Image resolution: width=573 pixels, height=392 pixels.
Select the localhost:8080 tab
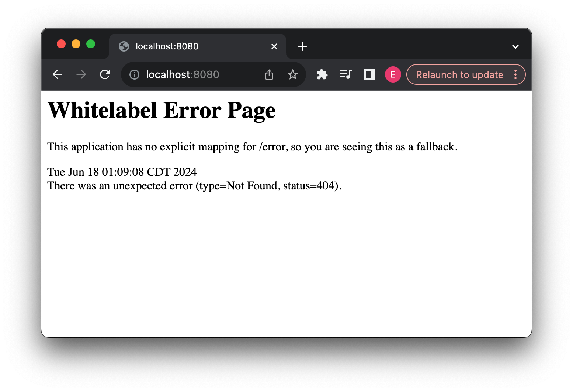[198, 46]
